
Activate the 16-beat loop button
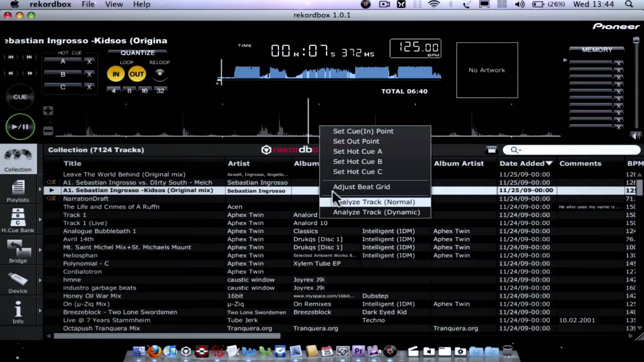[144, 91]
